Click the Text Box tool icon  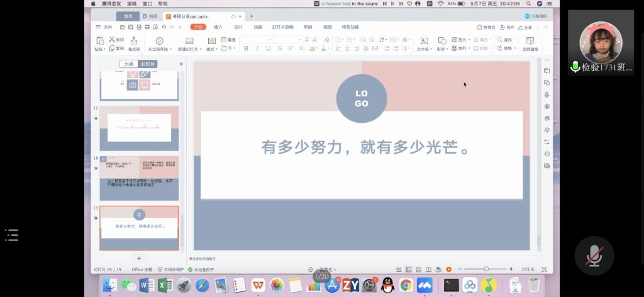pos(424,41)
